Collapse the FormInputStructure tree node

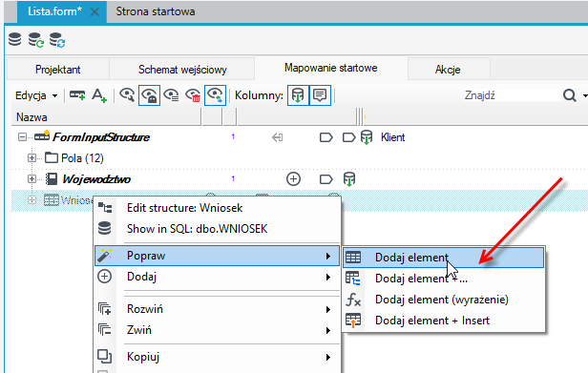click(22, 136)
